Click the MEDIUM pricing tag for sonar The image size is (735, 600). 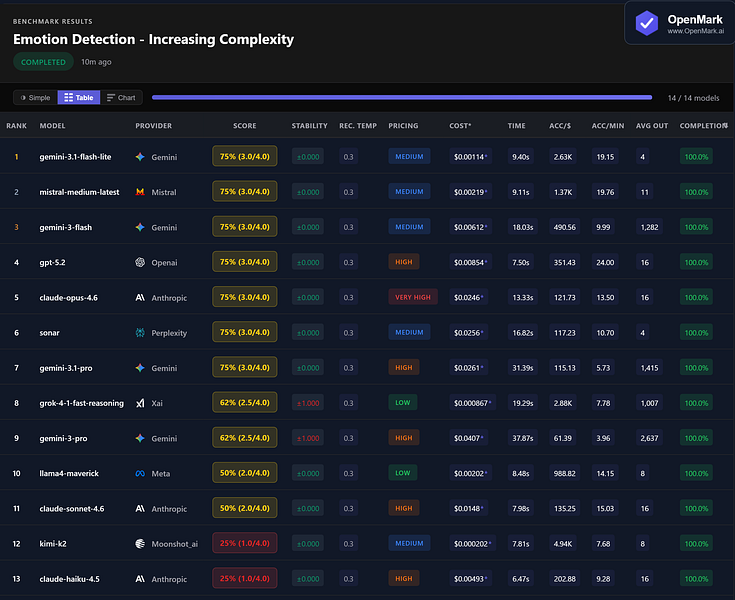pos(409,332)
